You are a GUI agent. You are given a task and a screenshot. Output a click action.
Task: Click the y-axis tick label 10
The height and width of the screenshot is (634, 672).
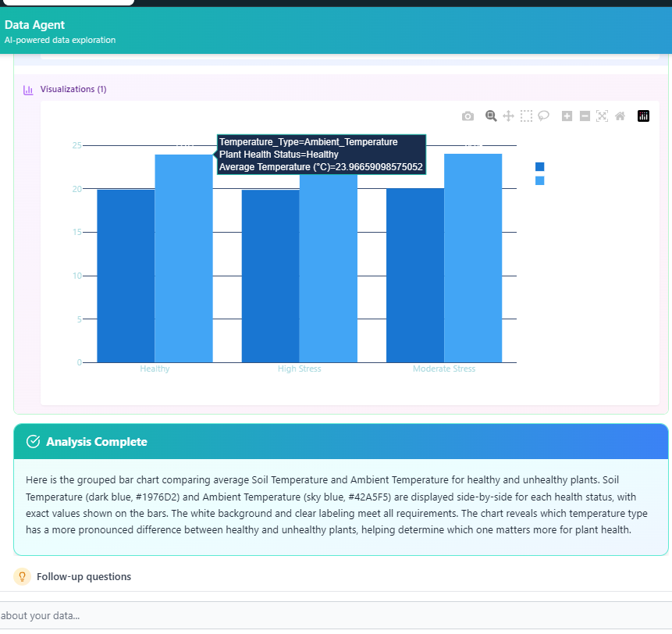click(76, 276)
